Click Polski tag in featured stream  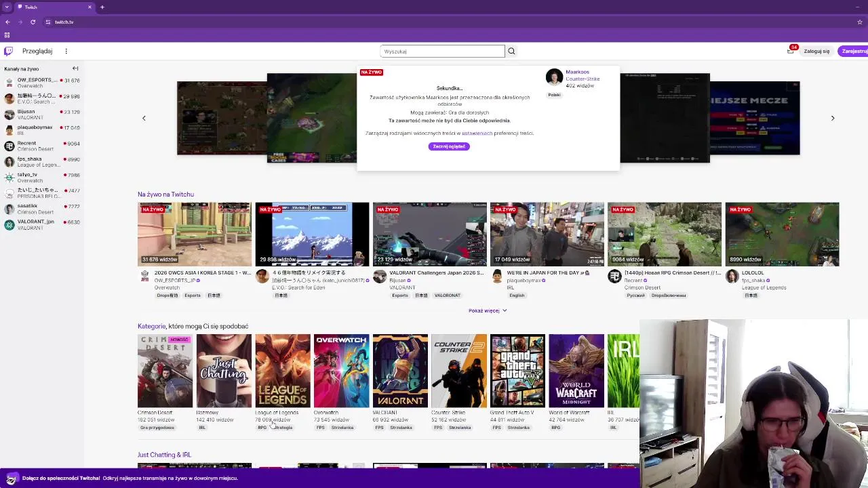point(554,95)
